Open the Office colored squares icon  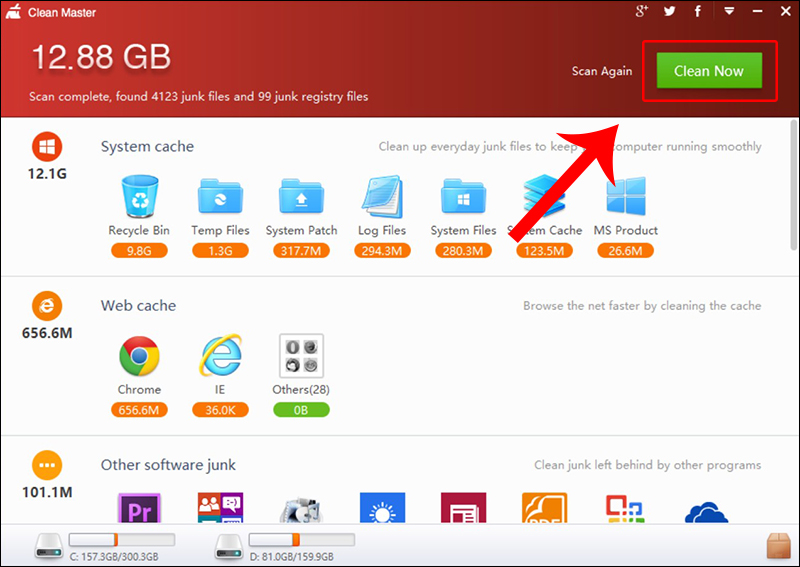point(625,509)
